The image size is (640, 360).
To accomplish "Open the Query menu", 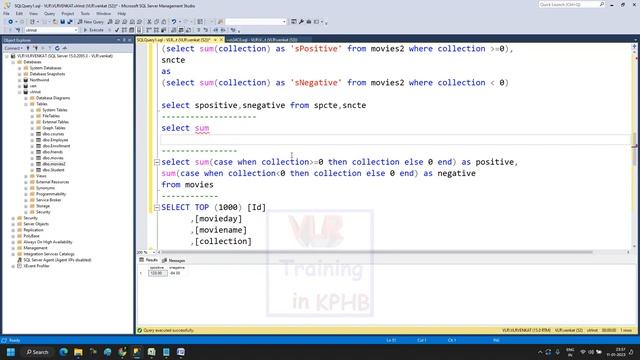I will tap(49, 13).
